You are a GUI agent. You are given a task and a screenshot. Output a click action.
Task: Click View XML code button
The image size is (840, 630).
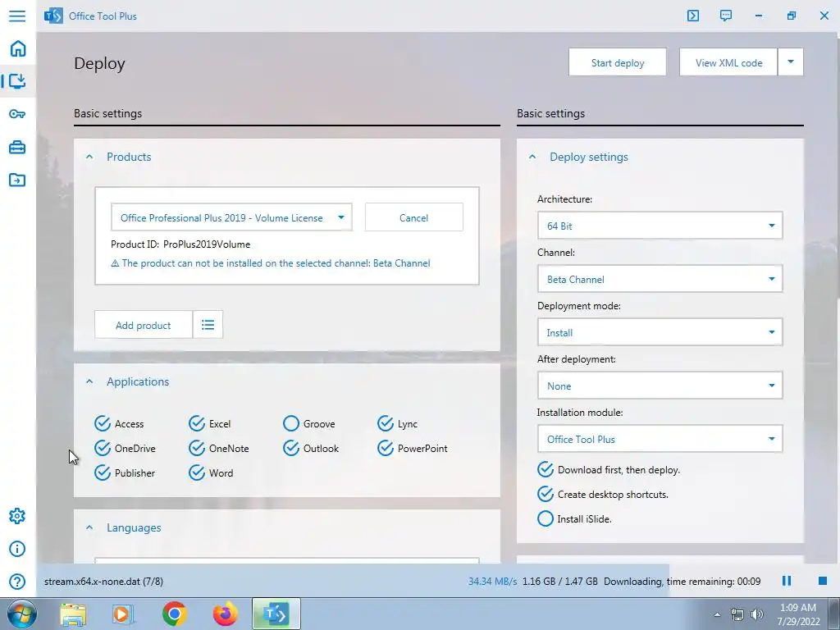[x=728, y=62]
